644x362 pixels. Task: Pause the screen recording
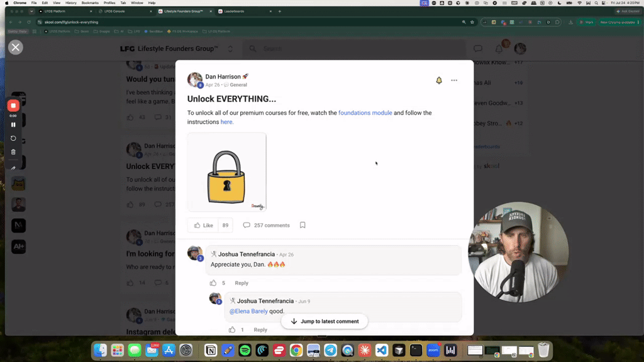[x=13, y=125]
